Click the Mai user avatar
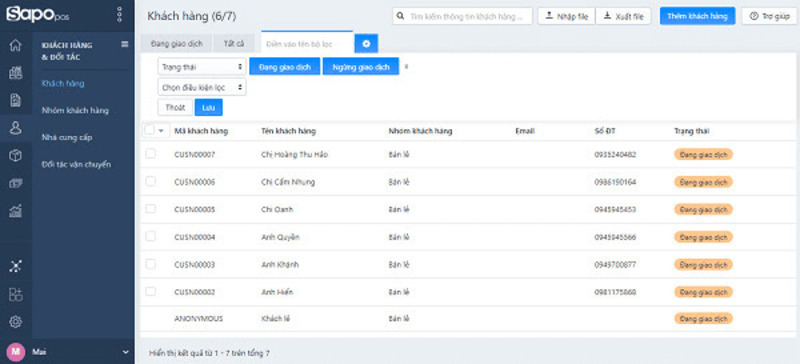Screen dimensions: 800x364 [x=15, y=352]
